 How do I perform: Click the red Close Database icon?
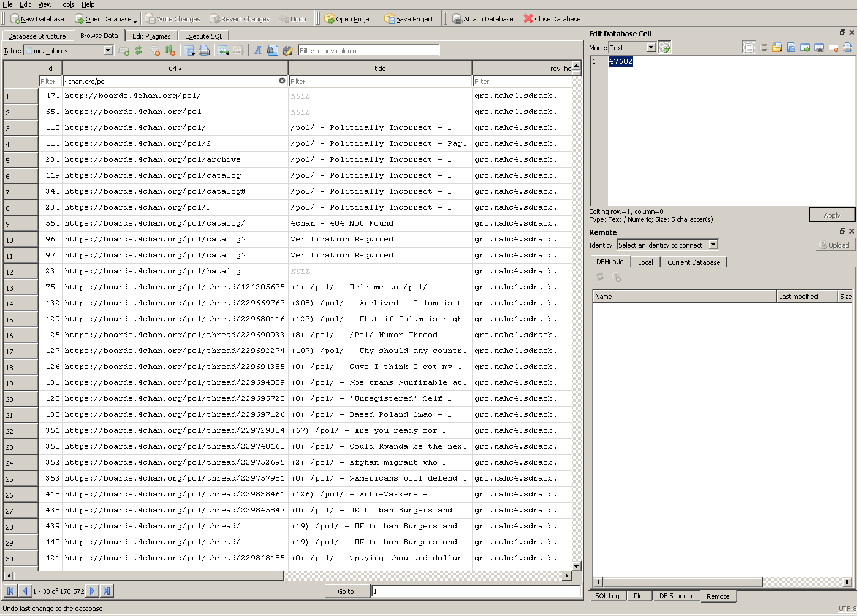(528, 19)
